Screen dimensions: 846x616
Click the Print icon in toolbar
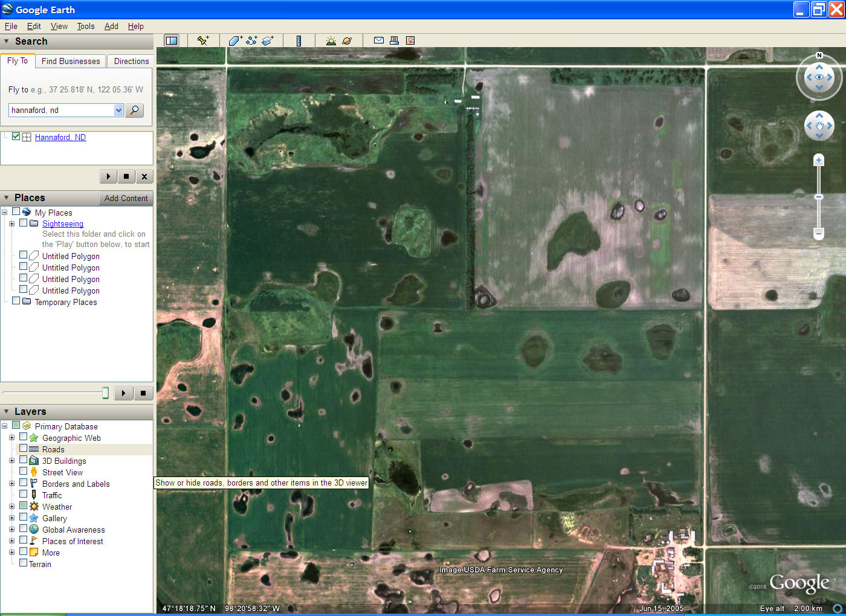[x=394, y=40]
